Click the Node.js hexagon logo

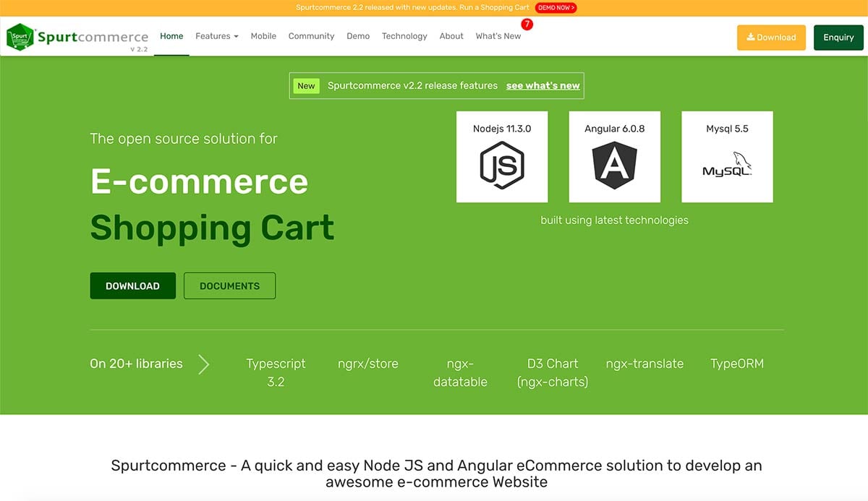(502, 165)
